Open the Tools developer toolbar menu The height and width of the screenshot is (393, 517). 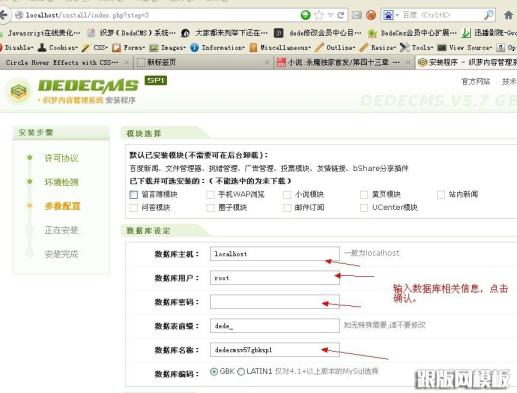pos(417,48)
